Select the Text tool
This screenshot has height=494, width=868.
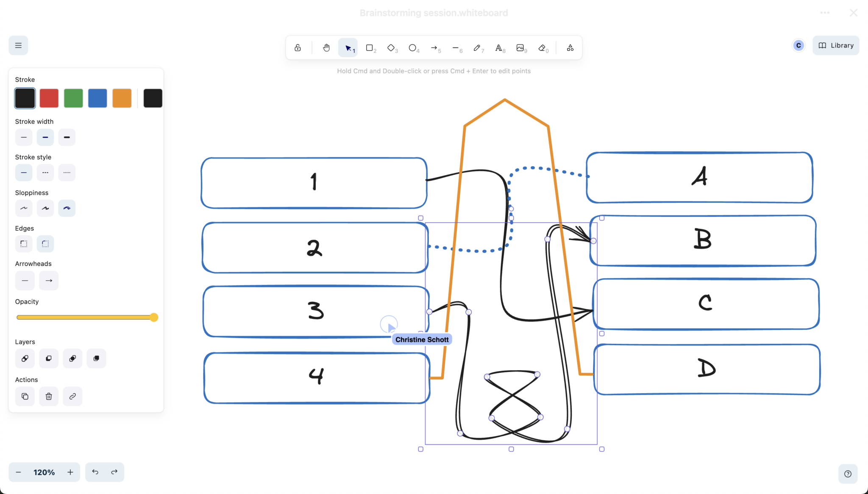pos(499,47)
